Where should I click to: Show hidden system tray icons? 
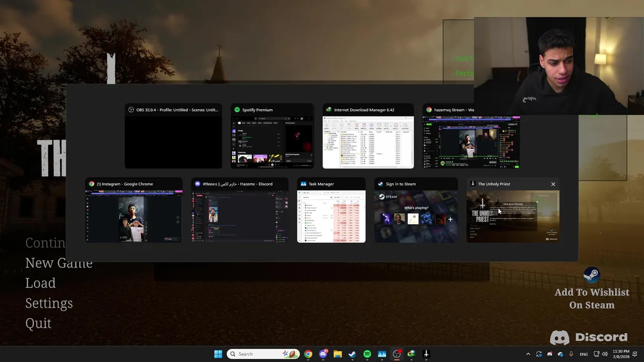click(x=528, y=354)
